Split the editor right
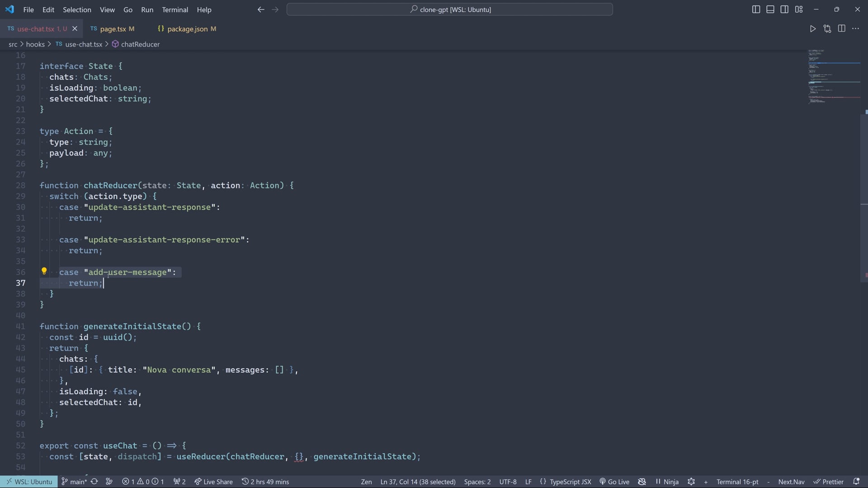 [x=841, y=29]
